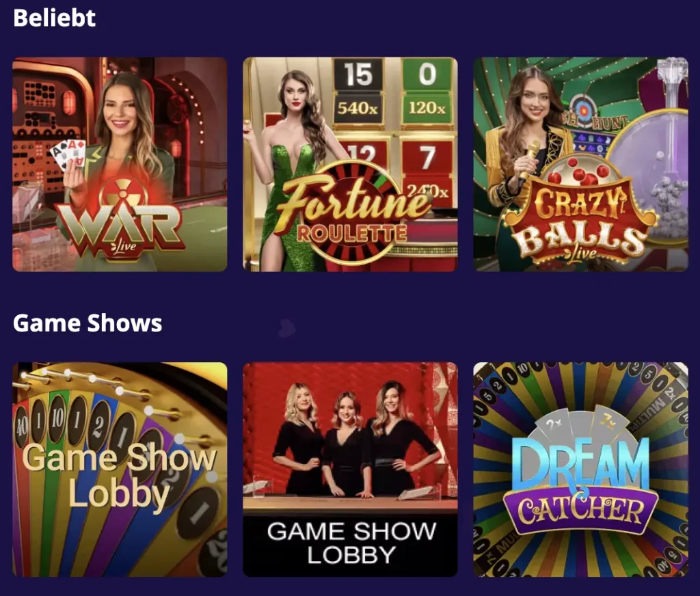Click the 120x multiplier tile
This screenshot has height=596, width=700.
click(427, 107)
